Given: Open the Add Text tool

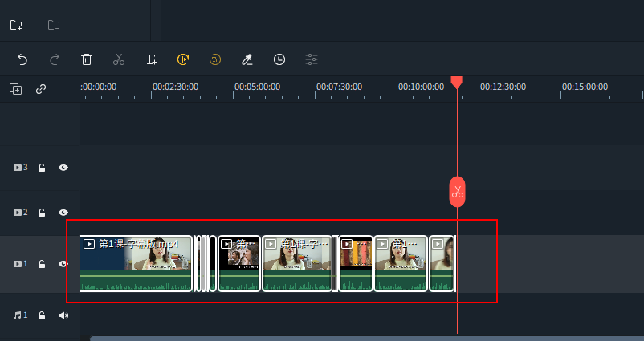Looking at the screenshot, I should (150, 59).
